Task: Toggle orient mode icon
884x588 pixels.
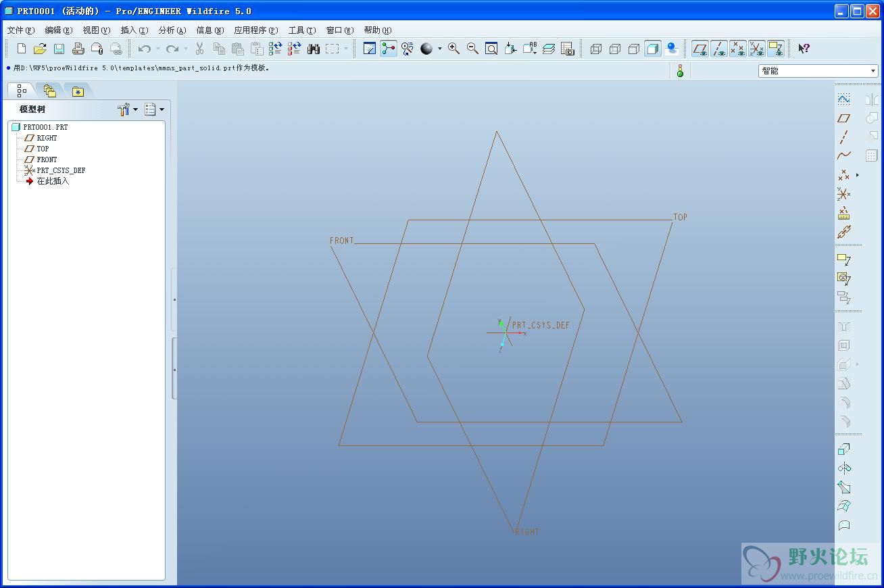Action: pos(408,49)
